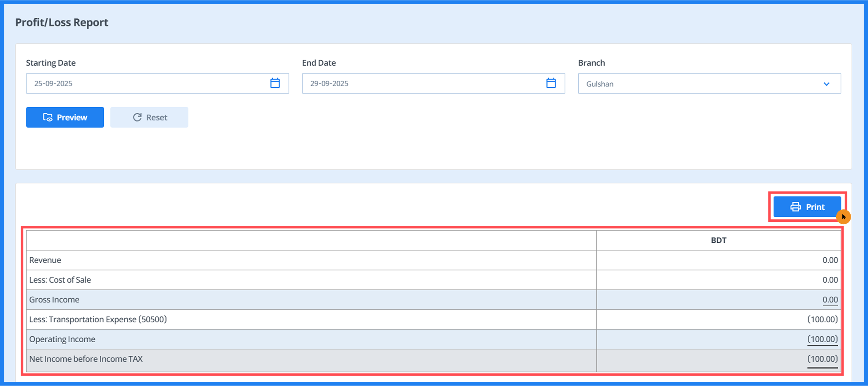Screen dimensions: 868x386
Task: Click the Net Income before Income TAX amount
Action: point(822,359)
